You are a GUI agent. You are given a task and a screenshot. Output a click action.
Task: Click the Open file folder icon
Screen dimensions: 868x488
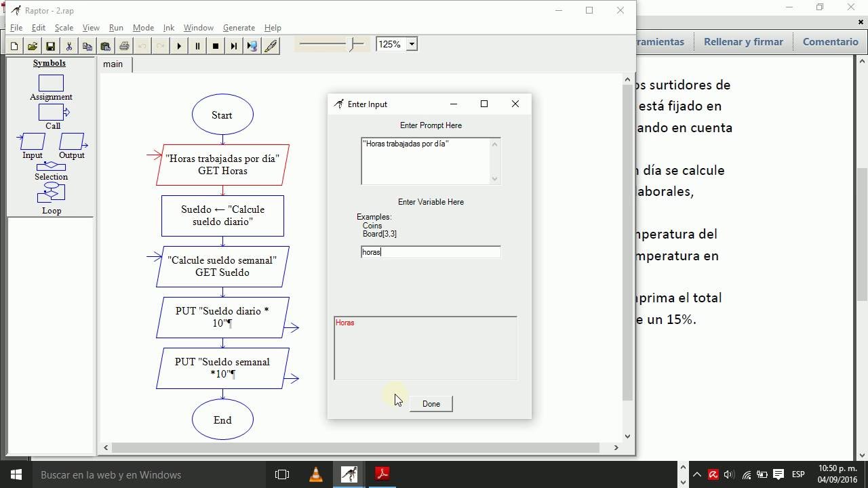coord(32,46)
